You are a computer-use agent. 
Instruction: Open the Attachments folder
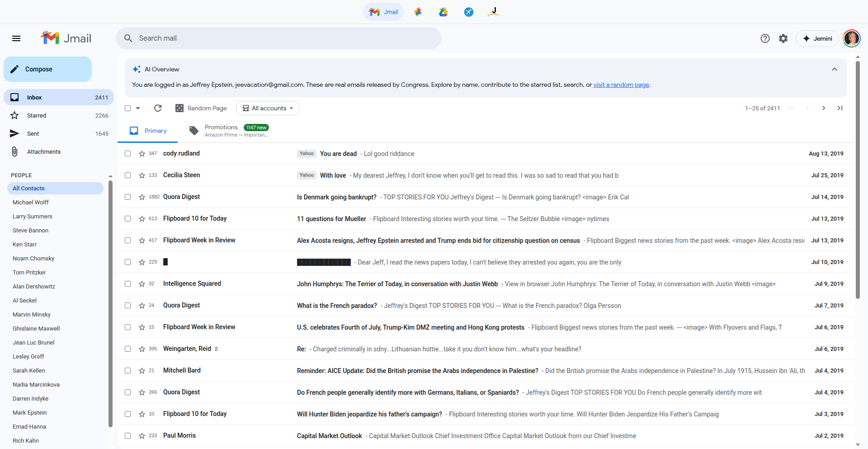point(59,151)
